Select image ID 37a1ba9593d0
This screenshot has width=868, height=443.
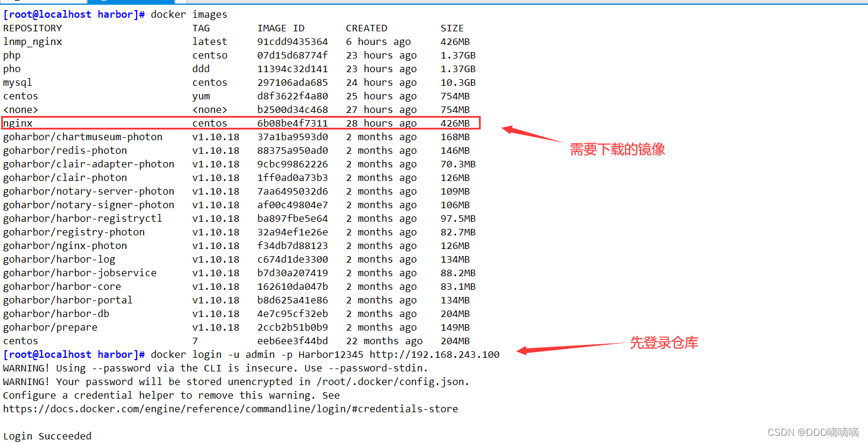[x=293, y=137]
